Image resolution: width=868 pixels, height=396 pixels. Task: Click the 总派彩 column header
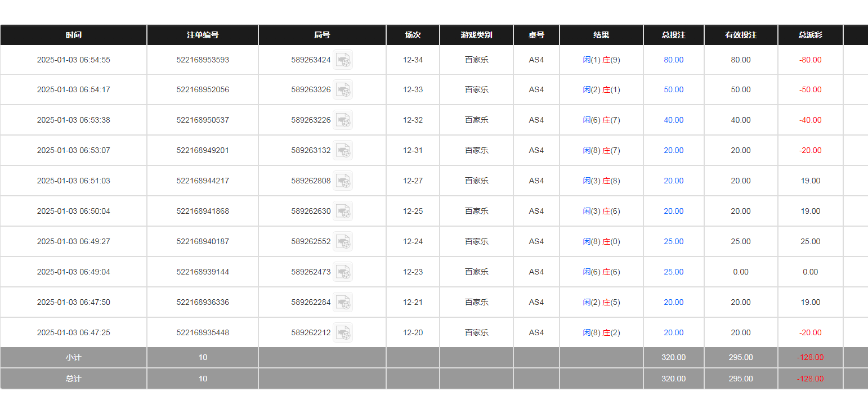coord(810,35)
